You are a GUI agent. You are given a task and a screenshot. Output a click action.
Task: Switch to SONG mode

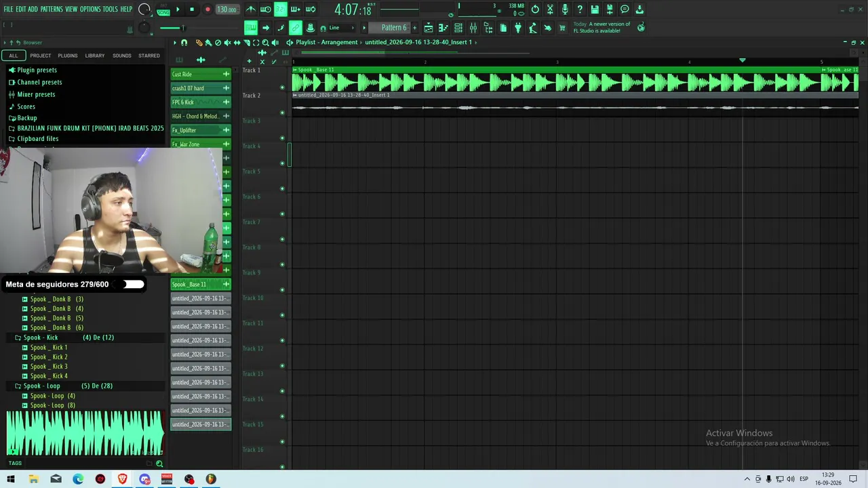click(163, 12)
